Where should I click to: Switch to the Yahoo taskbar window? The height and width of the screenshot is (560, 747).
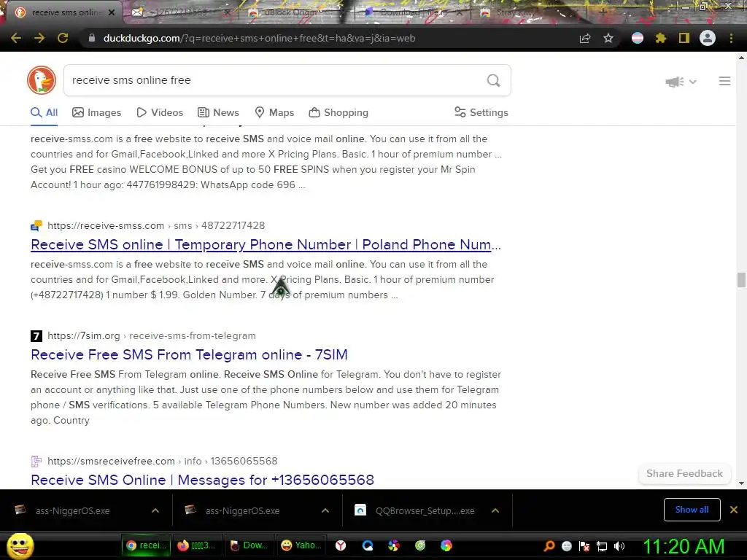point(301,545)
